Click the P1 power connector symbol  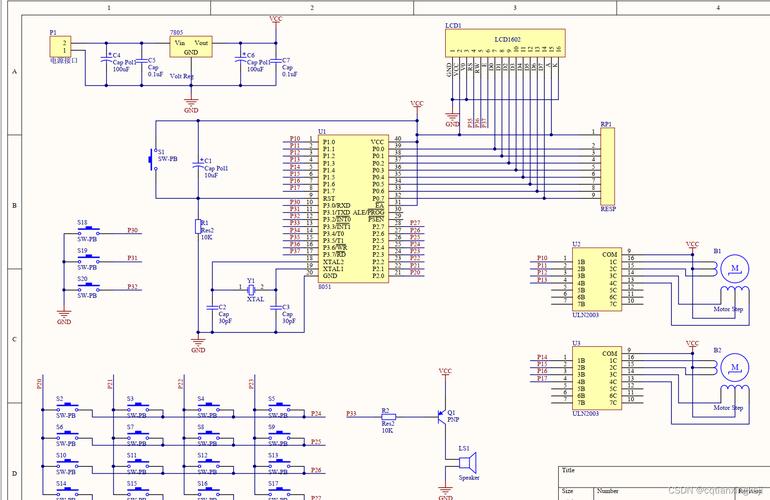(x=62, y=45)
